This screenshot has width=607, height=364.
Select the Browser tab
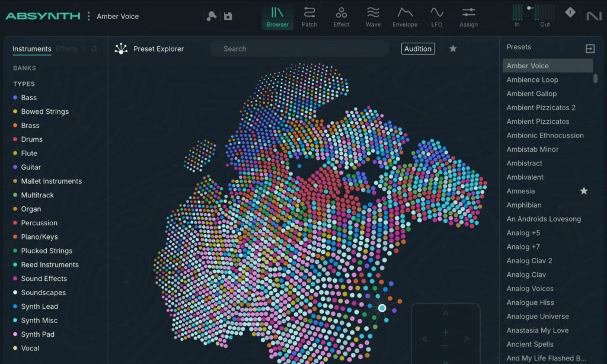[277, 17]
